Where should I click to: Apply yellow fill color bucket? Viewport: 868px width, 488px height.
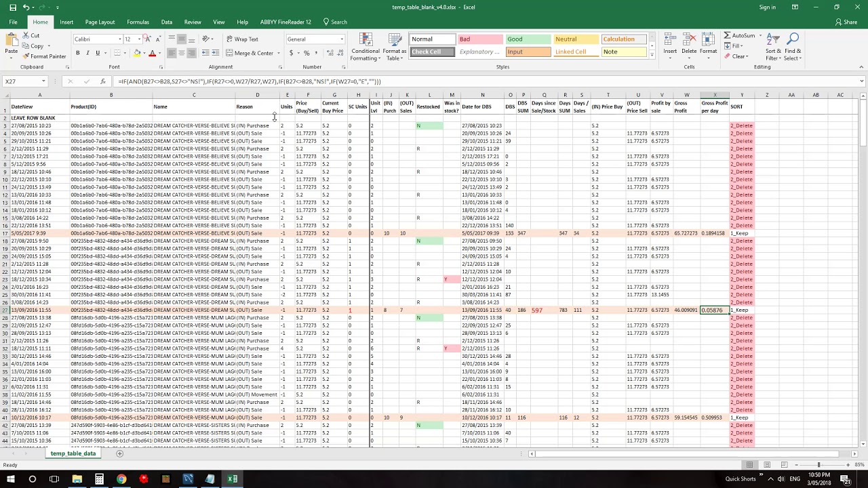[137, 53]
